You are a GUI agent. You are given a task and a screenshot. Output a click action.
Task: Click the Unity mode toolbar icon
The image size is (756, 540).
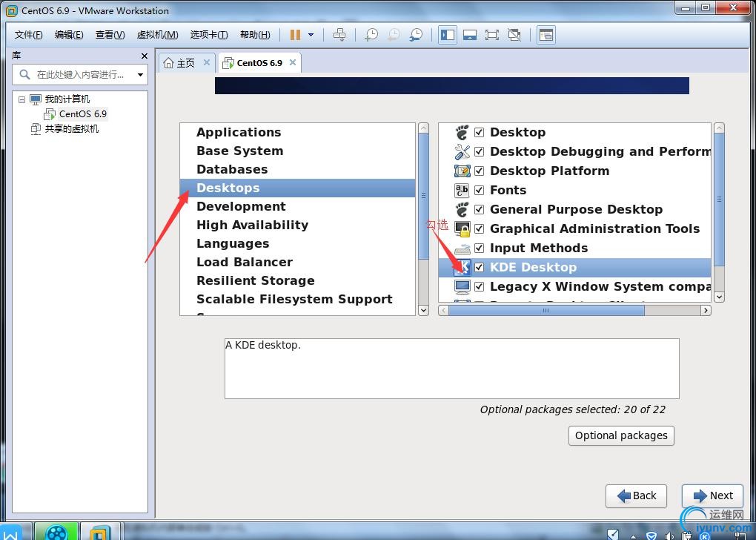pos(514,35)
